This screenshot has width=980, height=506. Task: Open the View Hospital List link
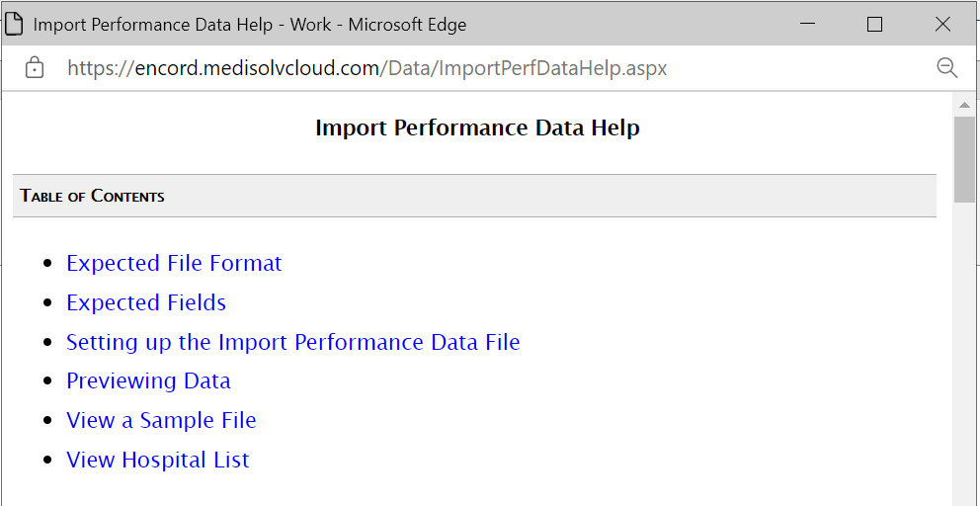pos(158,460)
